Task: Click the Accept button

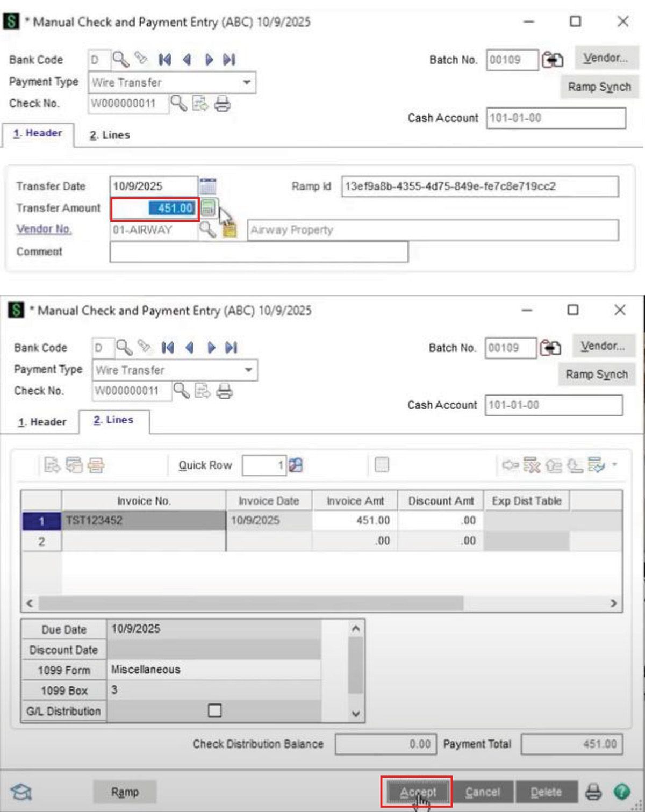Action: tap(418, 792)
